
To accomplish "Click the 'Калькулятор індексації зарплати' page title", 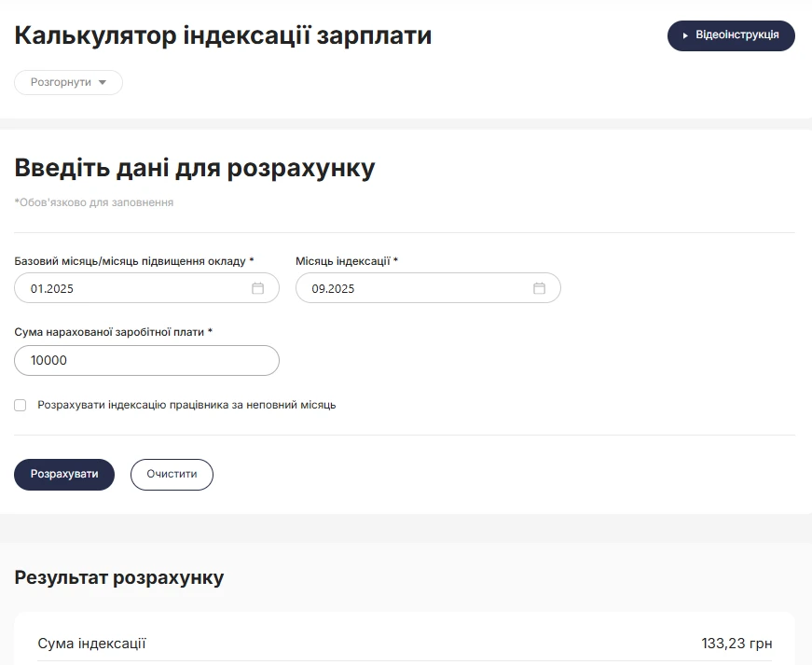I will point(223,36).
